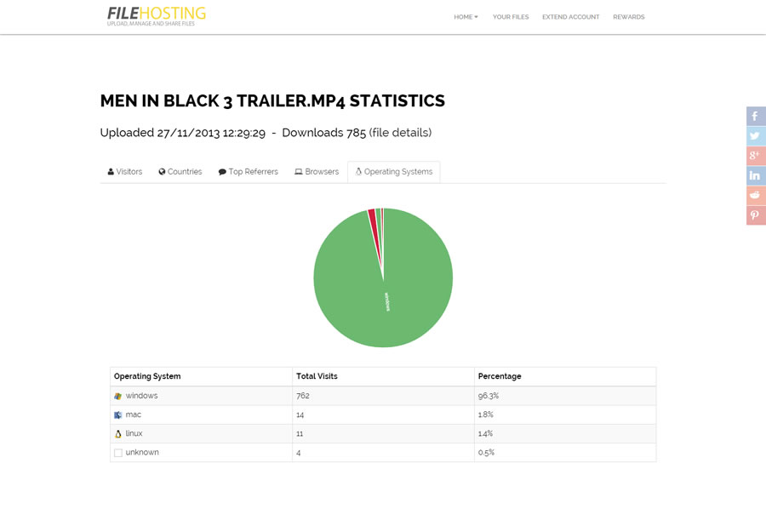Image resolution: width=766 pixels, height=532 pixels.
Task: Open the Home dropdown menu
Action: (x=466, y=17)
